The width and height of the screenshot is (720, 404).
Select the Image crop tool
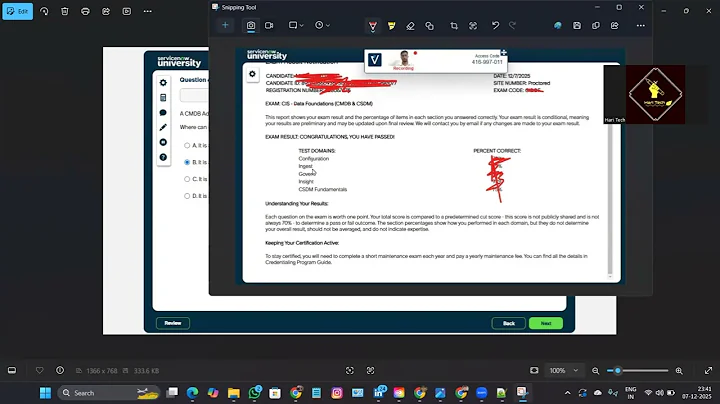454,26
